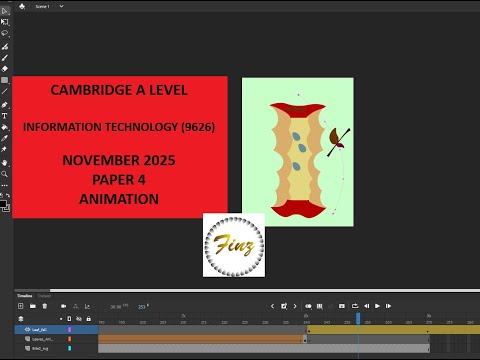Click purple outline swatch of Leaf_fall layer
Image resolution: width=480 pixels, height=360 pixels.
70,329
